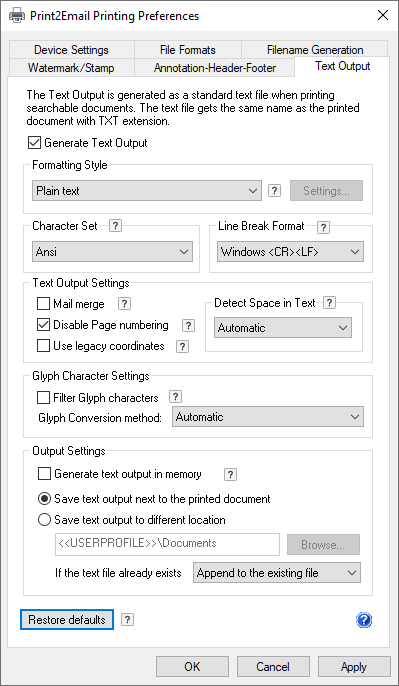
Task: Click the Detect Space in Text help icon
Action: click(330, 303)
